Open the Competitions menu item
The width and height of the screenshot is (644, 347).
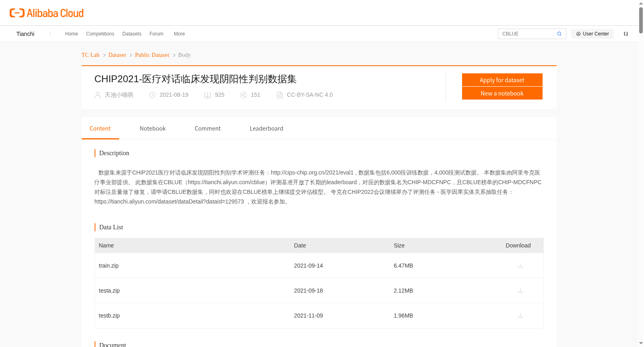click(100, 34)
